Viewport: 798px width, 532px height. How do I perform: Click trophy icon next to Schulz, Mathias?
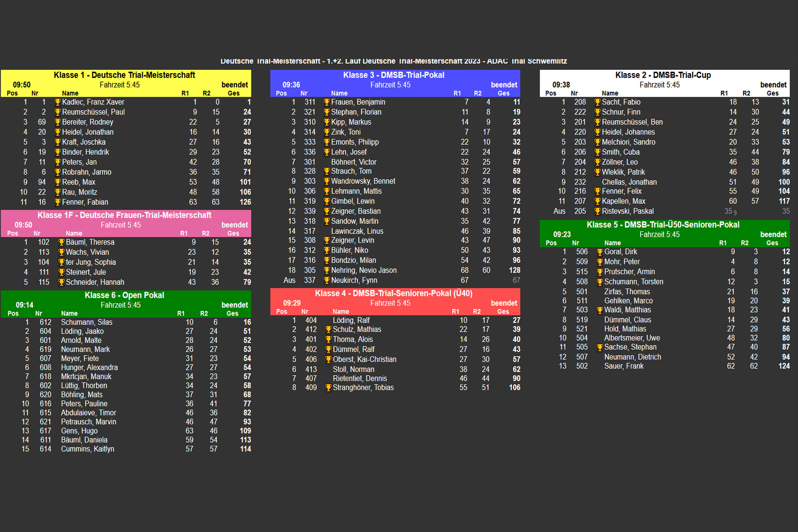click(x=329, y=330)
